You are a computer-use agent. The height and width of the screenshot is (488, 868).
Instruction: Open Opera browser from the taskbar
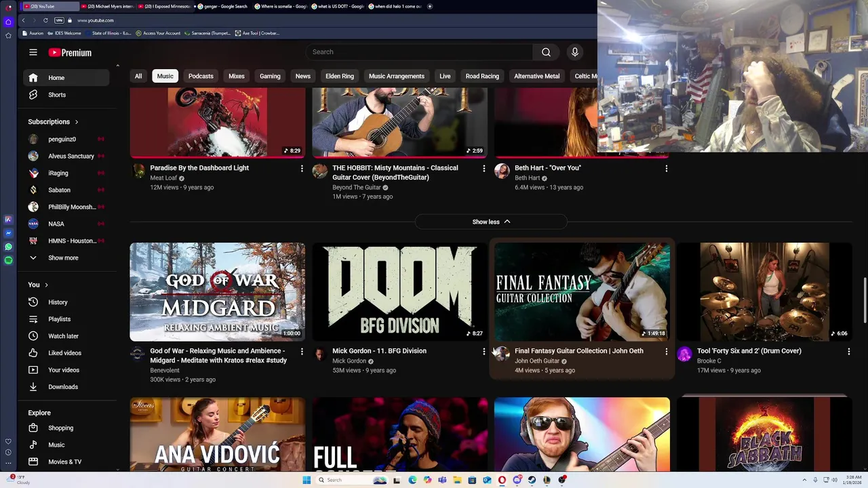[502, 480]
